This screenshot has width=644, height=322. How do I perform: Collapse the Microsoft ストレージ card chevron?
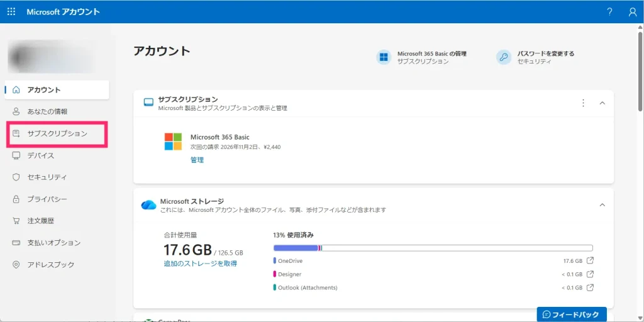tap(602, 204)
